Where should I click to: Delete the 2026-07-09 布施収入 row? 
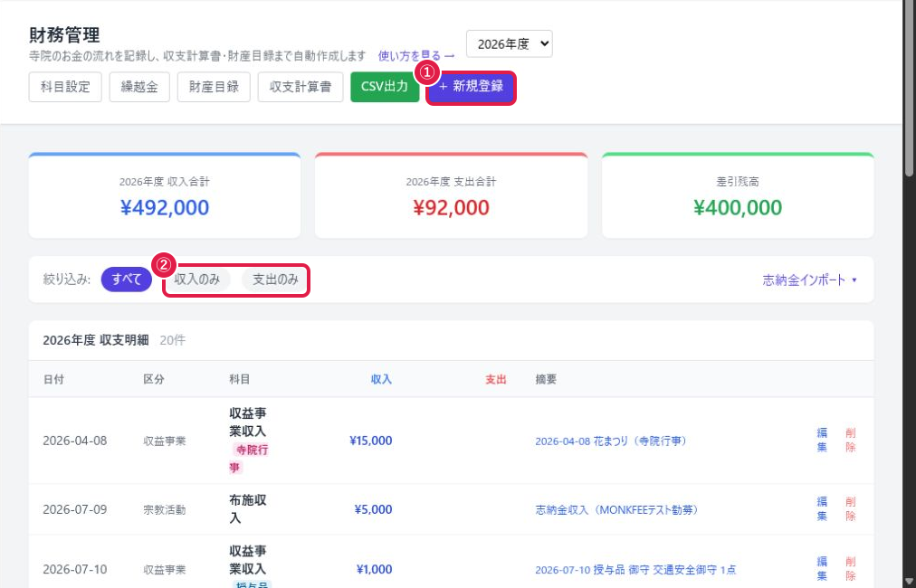pyautogui.click(x=851, y=509)
